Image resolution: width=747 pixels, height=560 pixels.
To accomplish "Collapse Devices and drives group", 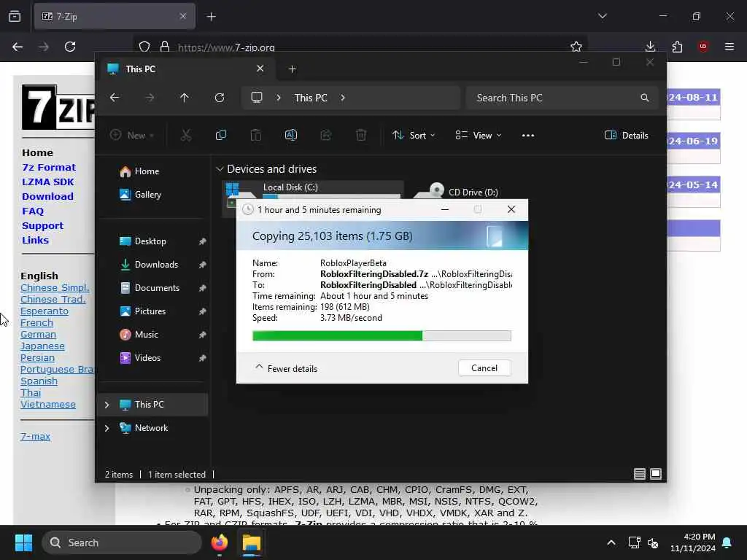I will pyautogui.click(x=220, y=169).
